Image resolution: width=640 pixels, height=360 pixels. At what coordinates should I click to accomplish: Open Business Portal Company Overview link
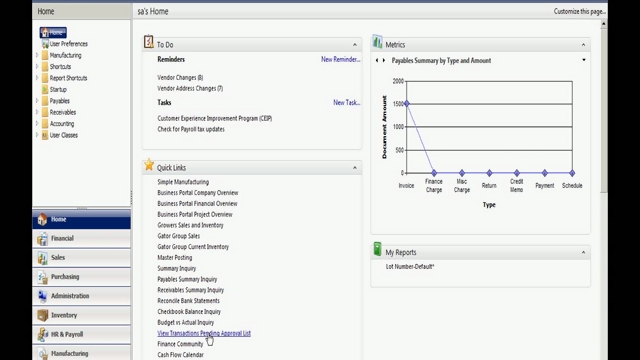[198, 193]
